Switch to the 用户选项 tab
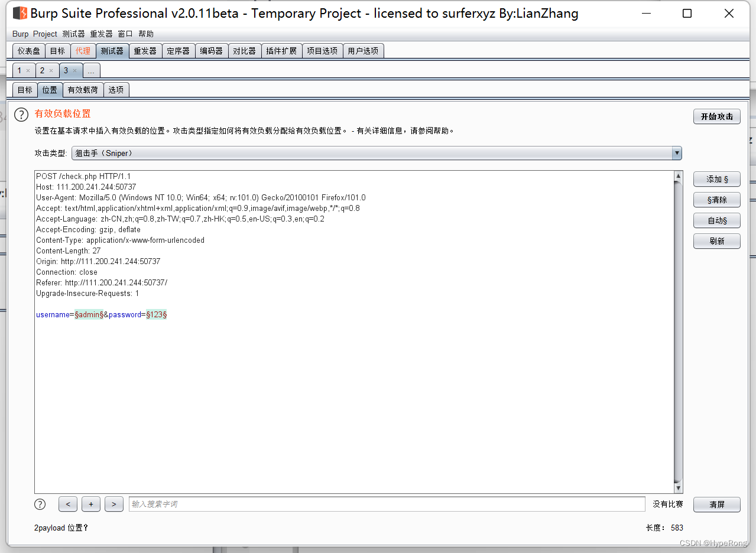The height and width of the screenshot is (553, 756). click(363, 51)
